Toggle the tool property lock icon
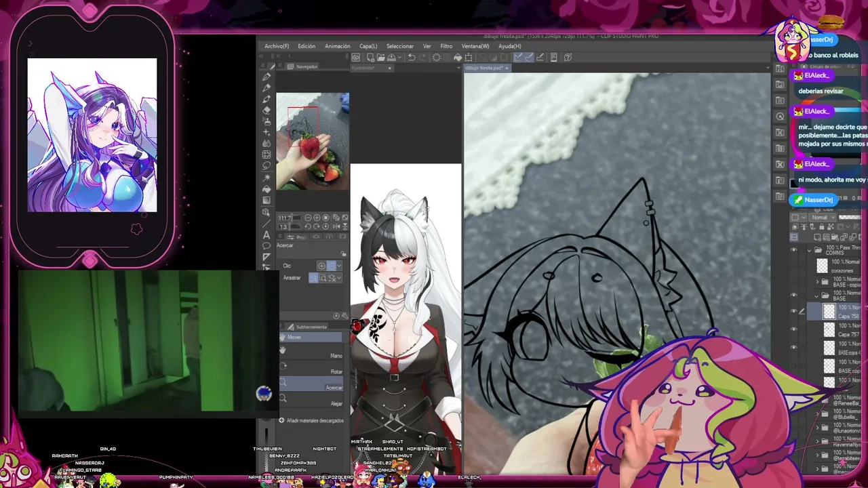 coord(344,253)
